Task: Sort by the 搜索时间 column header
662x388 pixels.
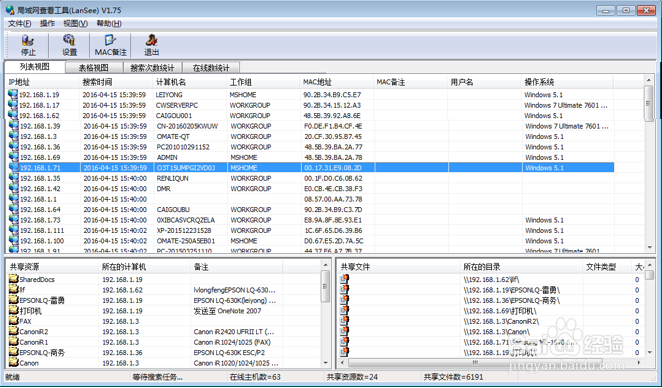Action: click(x=116, y=82)
